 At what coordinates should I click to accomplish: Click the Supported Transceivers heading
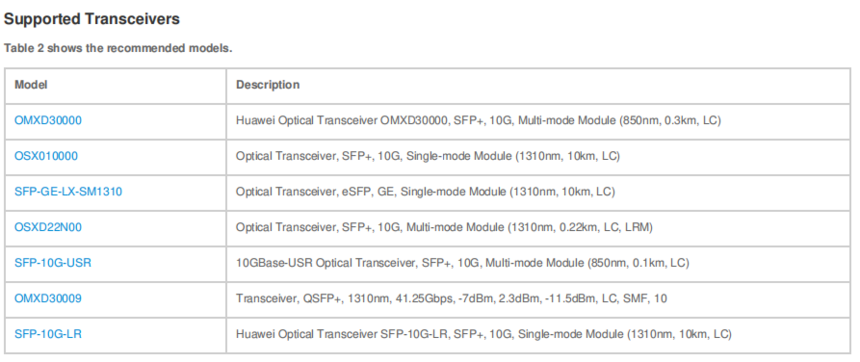[92, 19]
